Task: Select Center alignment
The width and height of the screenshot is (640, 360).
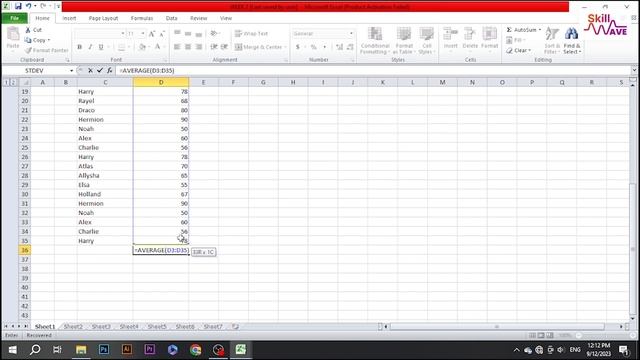Action: (188, 47)
